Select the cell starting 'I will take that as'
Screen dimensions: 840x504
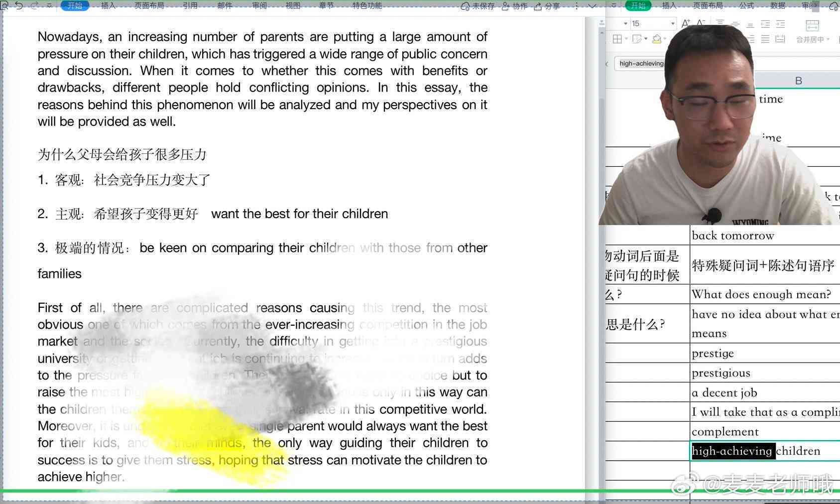coord(765,412)
